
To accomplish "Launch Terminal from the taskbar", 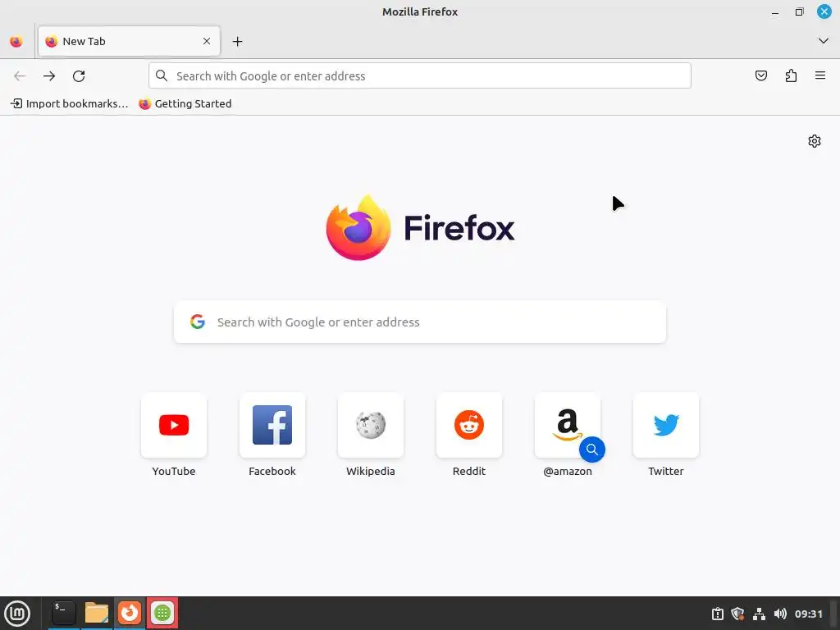I will pos(63,613).
